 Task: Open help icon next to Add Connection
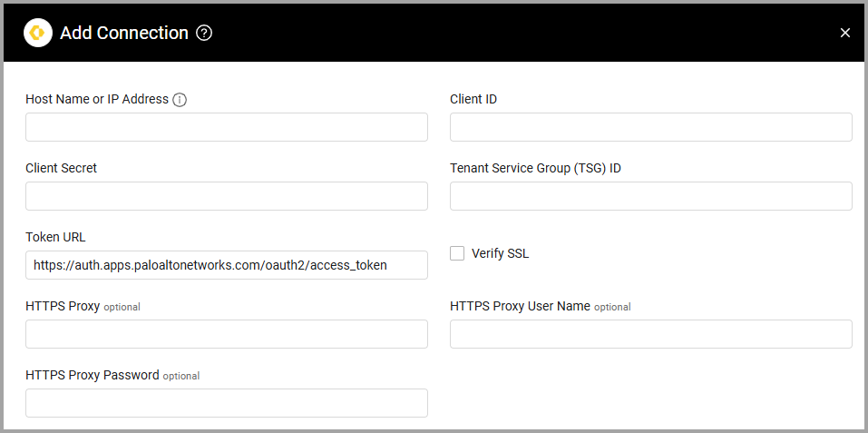click(204, 34)
